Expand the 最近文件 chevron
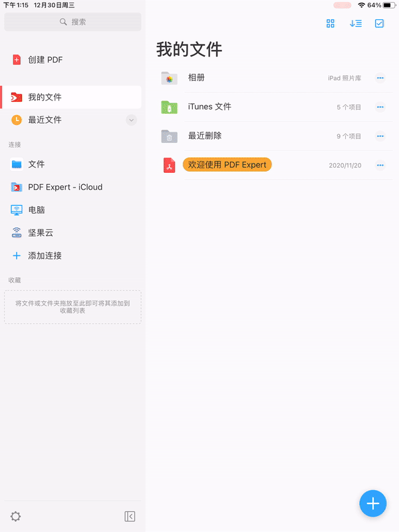The image size is (399, 532). tap(131, 120)
